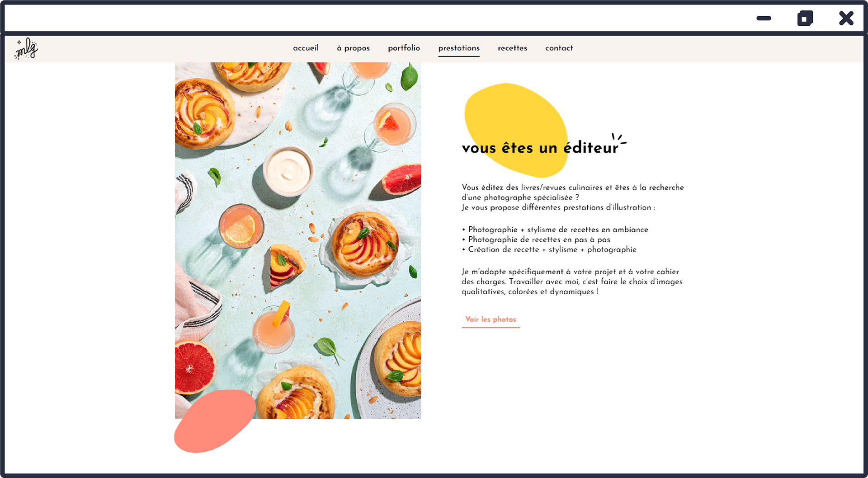Click the "Création de recette" bullet
The image size is (868, 478).
pos(549,249)
